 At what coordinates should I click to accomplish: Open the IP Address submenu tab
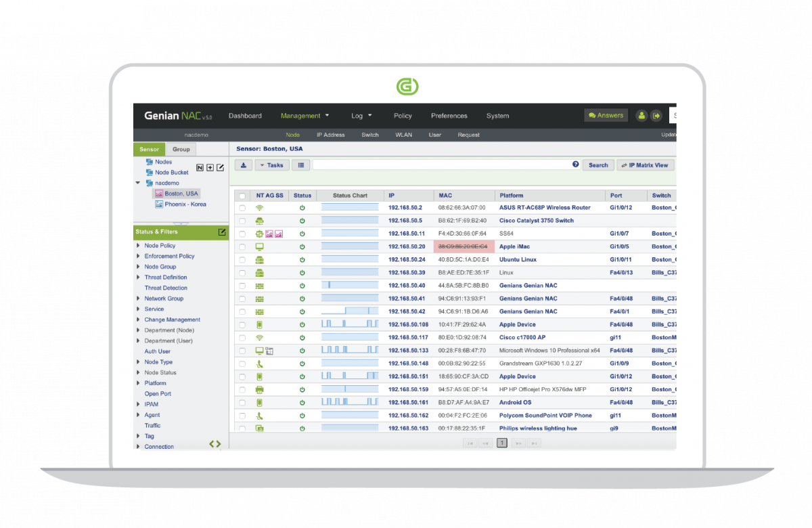click(331, 135)
